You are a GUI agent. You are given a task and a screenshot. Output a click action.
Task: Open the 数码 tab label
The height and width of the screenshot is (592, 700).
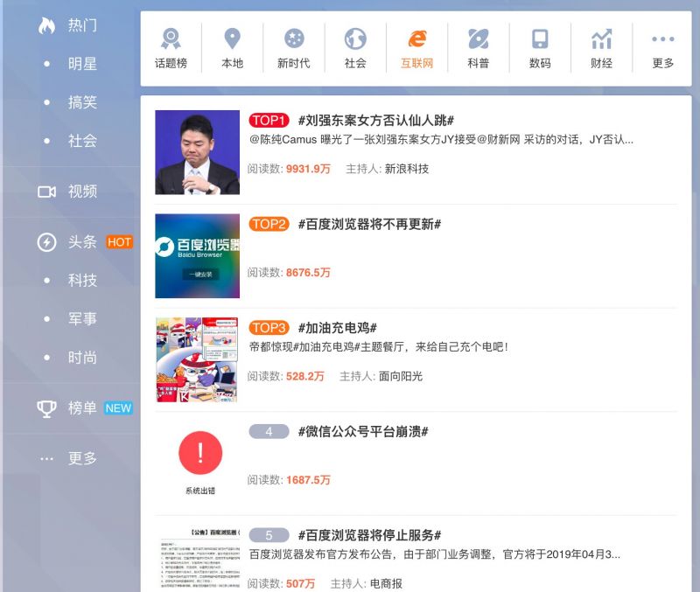coord(540,63)
